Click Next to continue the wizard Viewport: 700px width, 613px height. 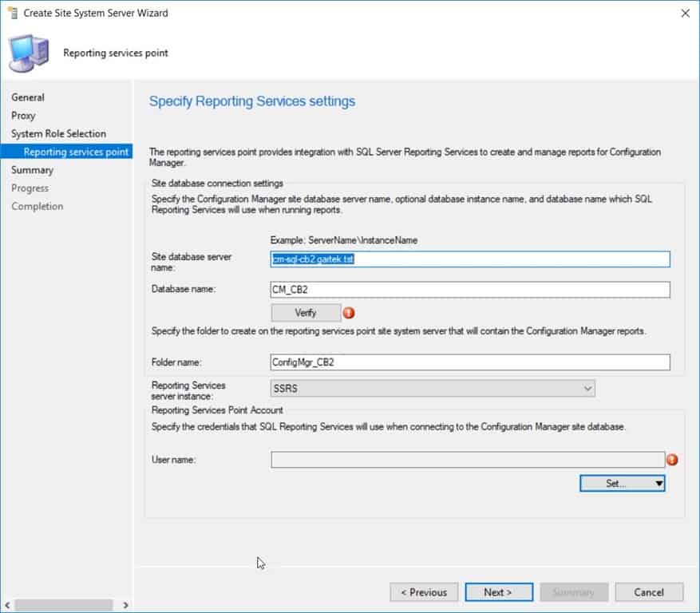click(498, 591)
